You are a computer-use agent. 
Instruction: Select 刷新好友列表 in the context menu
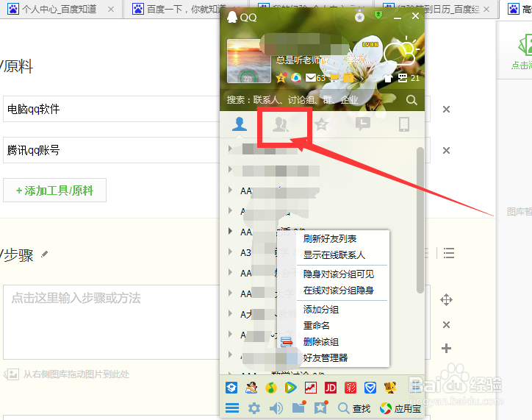point(330,239)
